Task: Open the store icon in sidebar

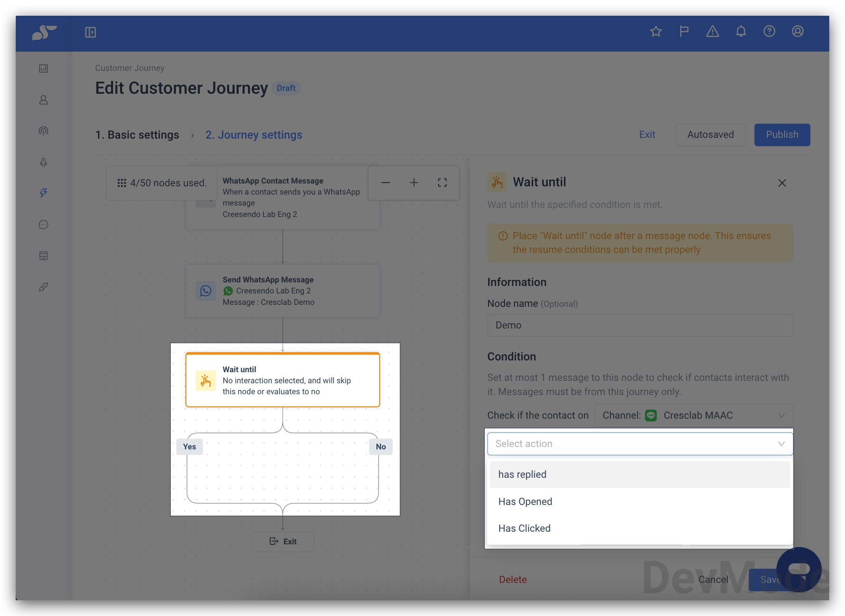Action: (x=44, y=256)
